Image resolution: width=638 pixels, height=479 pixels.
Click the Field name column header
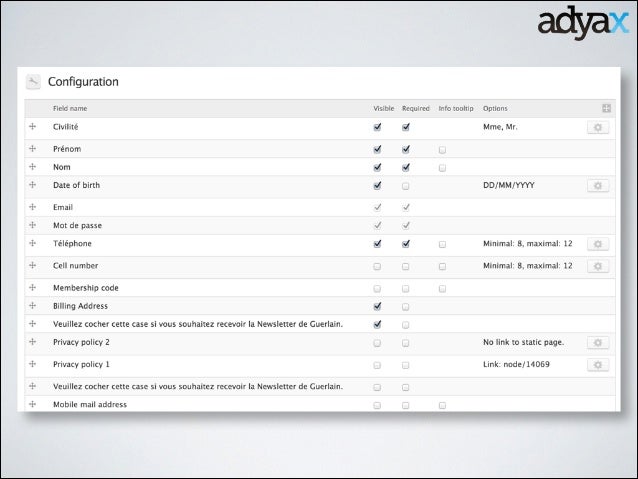point(70,108)
